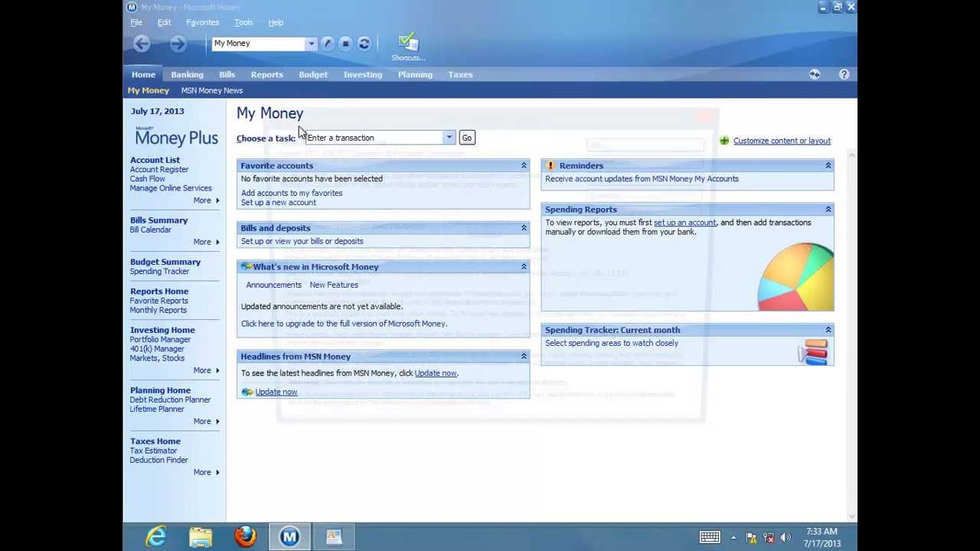Collapse the Reminders panel
980x551 pixels.
point(828,165)
